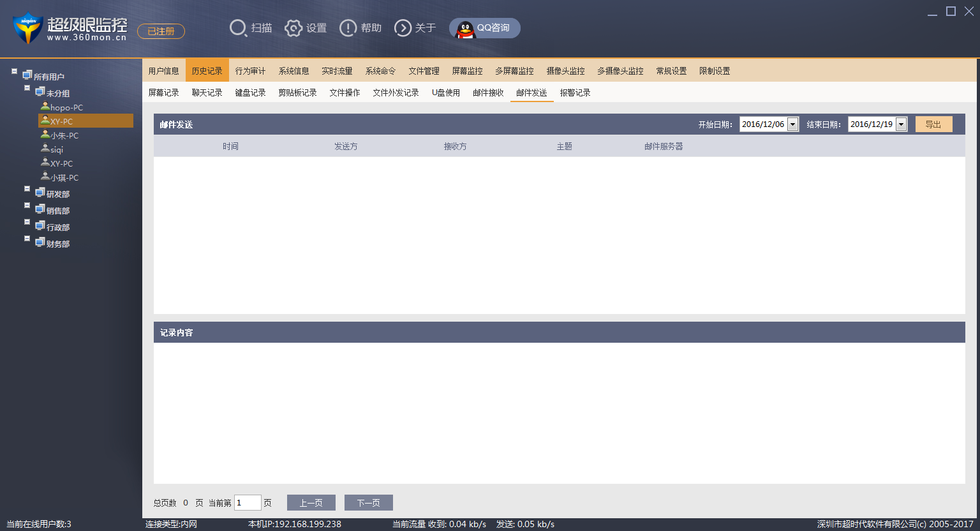This screenshot has height=531, width=980.
Task: Open the 报警记录 sub-tab
Action: point(575,93)
